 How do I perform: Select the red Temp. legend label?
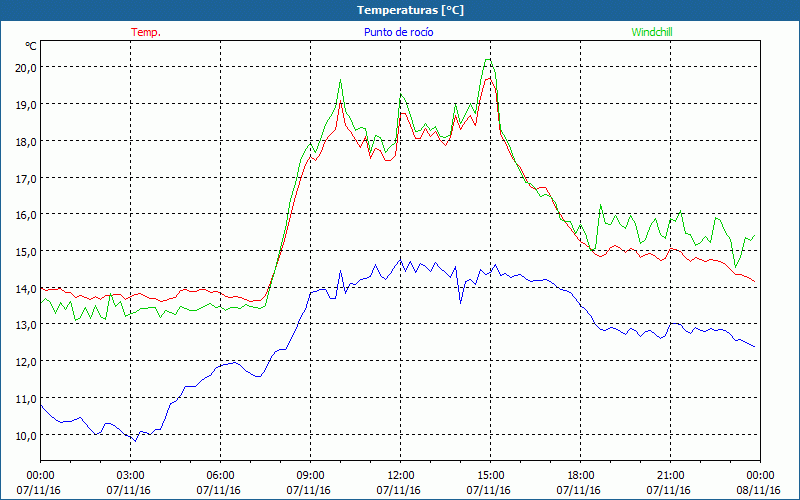click(146, 32)
